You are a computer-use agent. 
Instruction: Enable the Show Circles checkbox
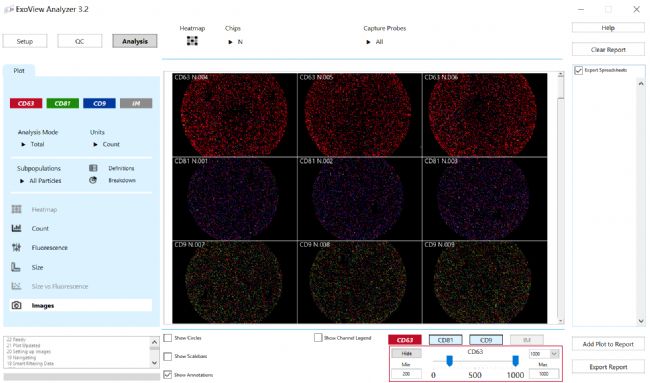(x=168, y=338)
